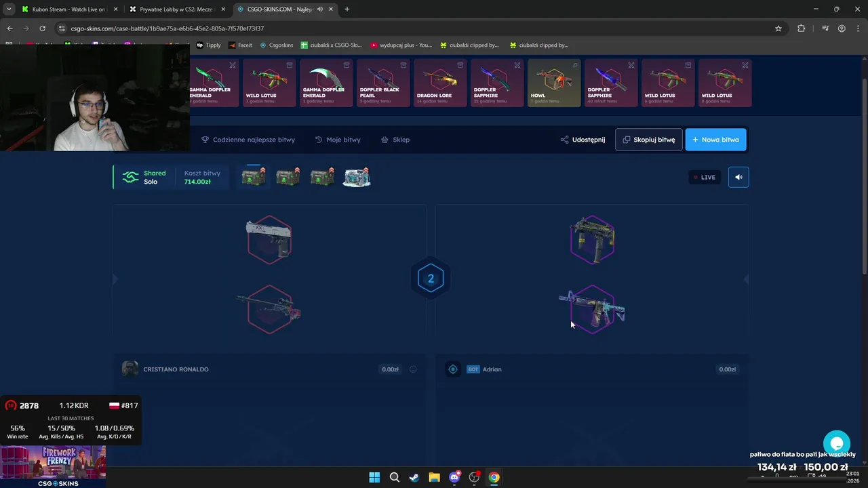
Task: Go back with the browser back arrow
Action: (x=9, y=28)
